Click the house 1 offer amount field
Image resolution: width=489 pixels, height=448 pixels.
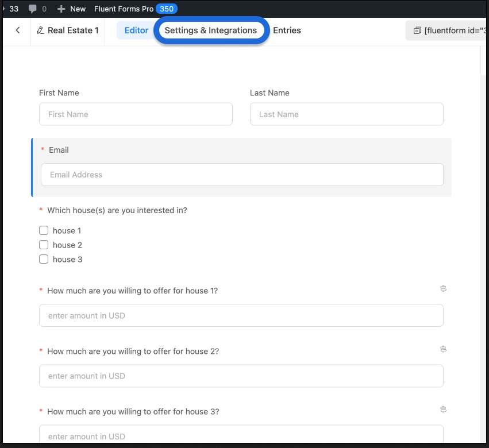pos(241,315)
